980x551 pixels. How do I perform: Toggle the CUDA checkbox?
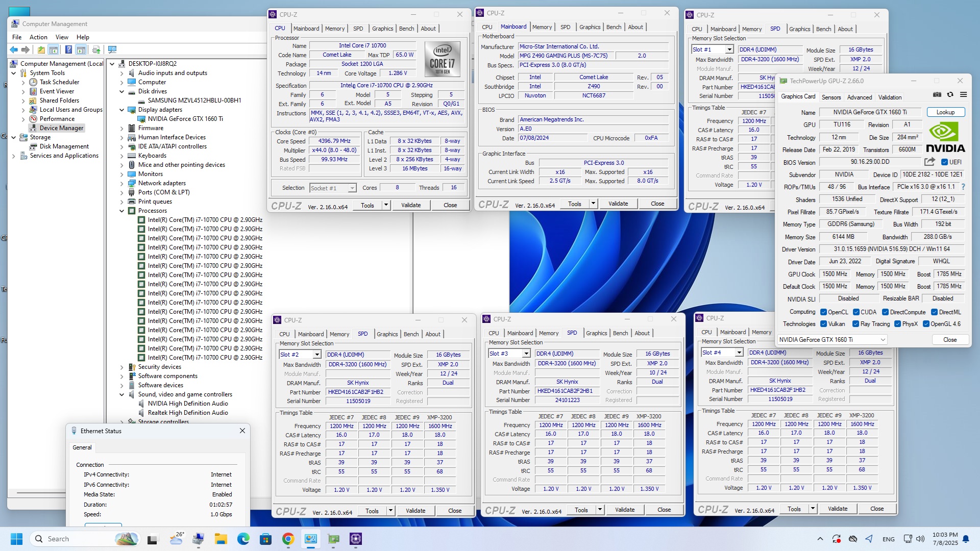click(856, 312)
